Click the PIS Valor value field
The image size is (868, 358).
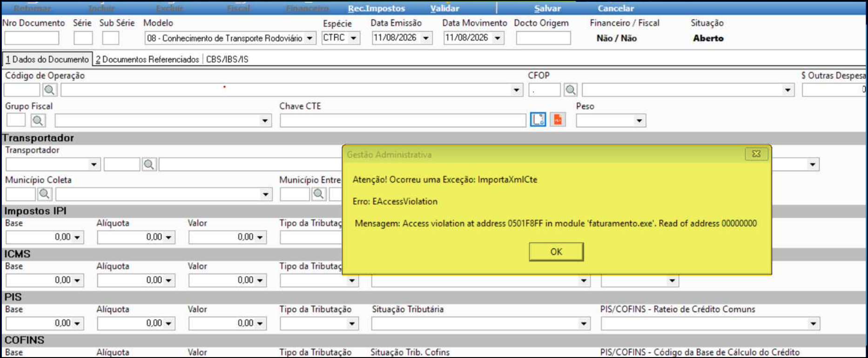(x=228, y=324)
